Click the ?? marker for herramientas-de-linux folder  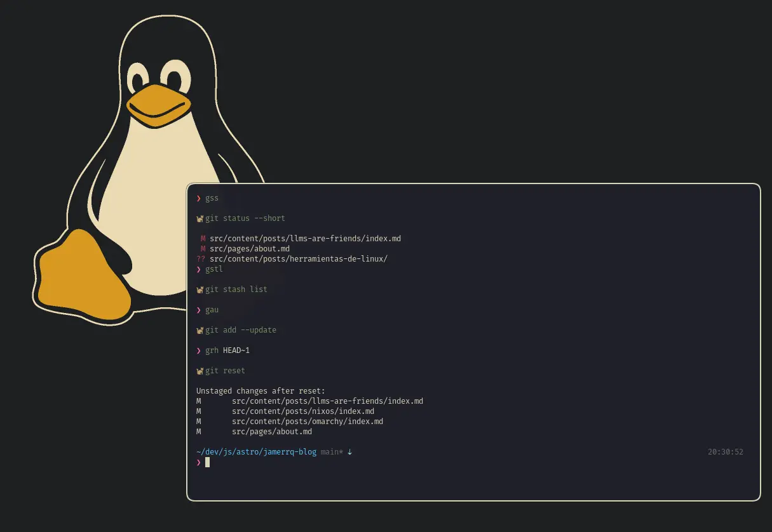[200, 258]
